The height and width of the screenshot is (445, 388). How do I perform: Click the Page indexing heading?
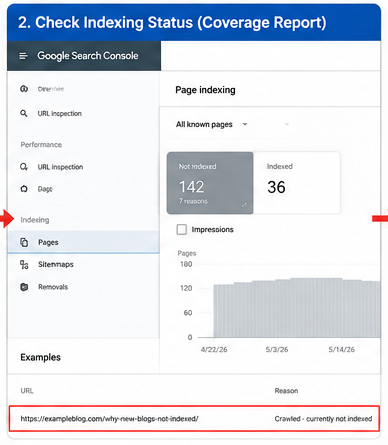pyautogui.click(x=205, y=90)
